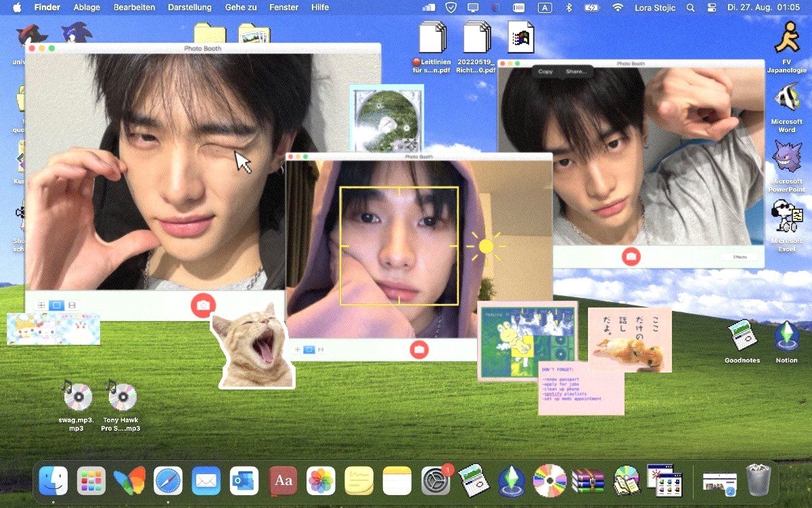
Task: Open the Dictionary app in the dock
Action: tap(283, 482)
